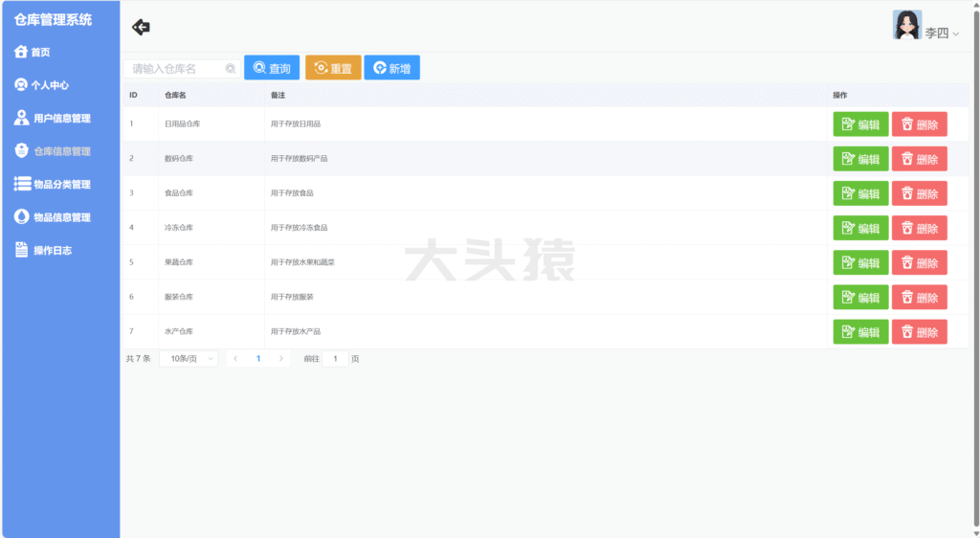980x538 pixels.
Task: Click the user icon beside 用户信息管理
Action: (21, 118)
